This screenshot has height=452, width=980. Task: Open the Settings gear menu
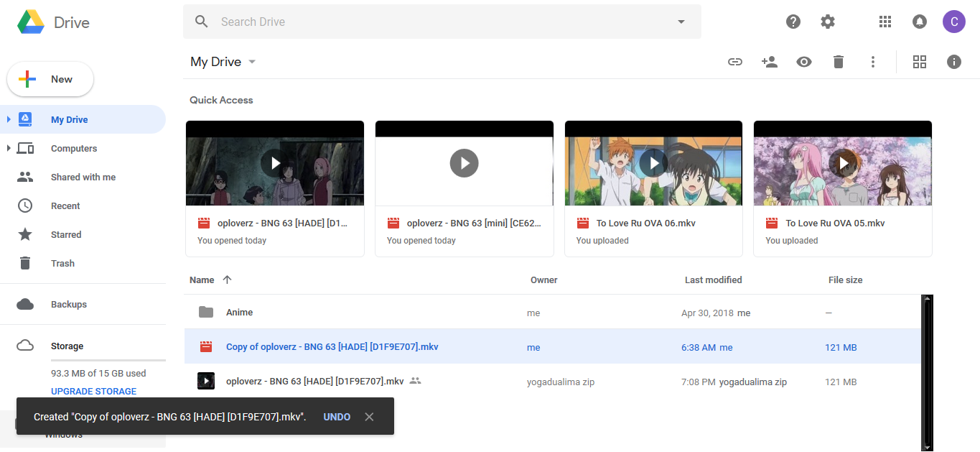point(828,22)
